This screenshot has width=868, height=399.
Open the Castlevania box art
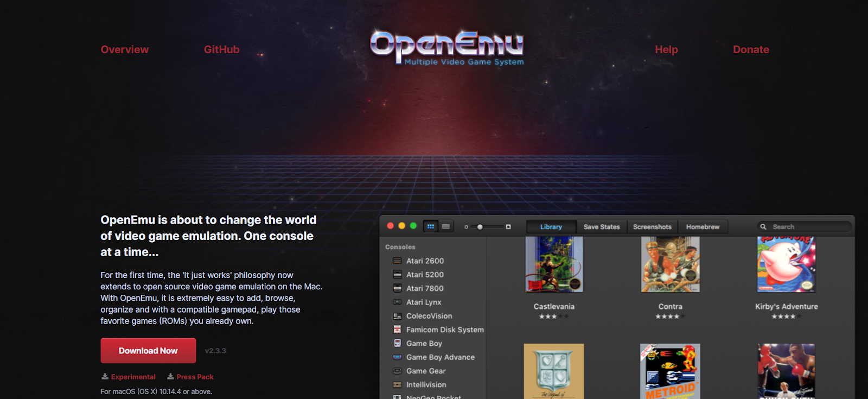click(x=554, y=264)
